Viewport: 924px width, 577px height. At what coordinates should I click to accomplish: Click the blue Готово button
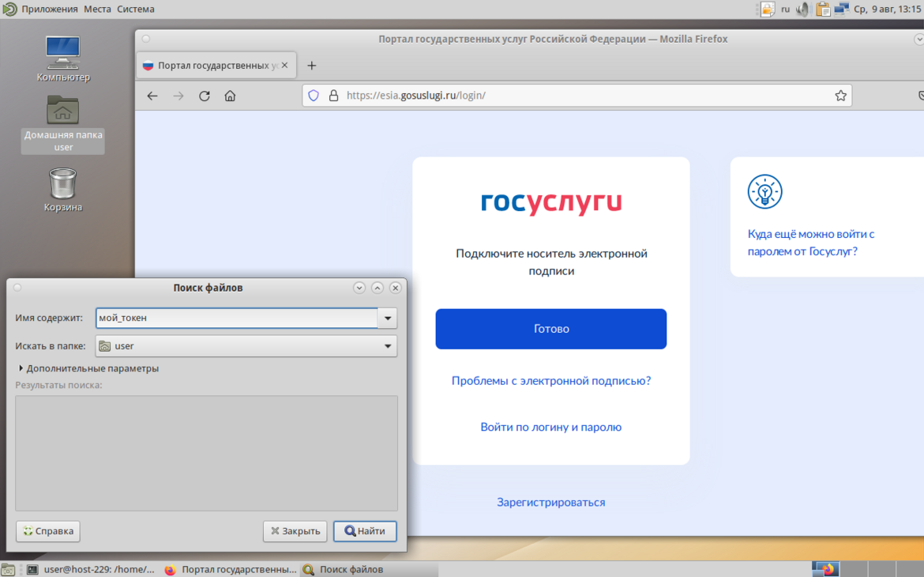pyautogui.click(x=551, y=329)
